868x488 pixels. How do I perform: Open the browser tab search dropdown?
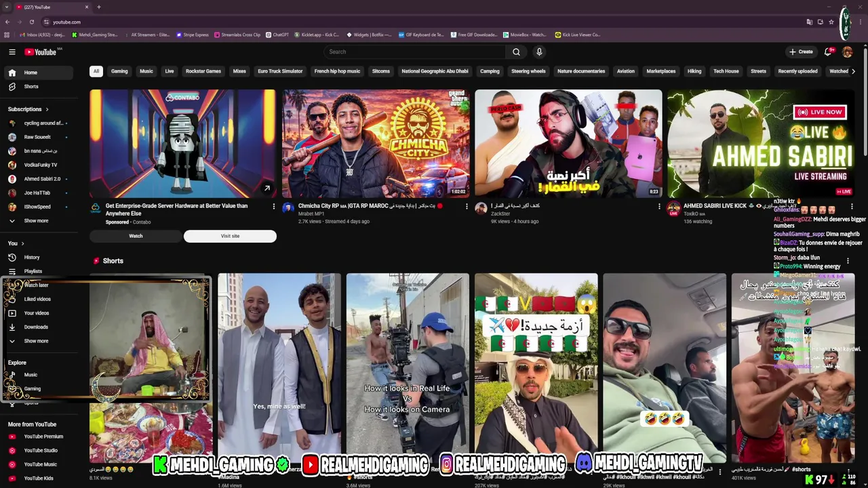tap(7, 7)
